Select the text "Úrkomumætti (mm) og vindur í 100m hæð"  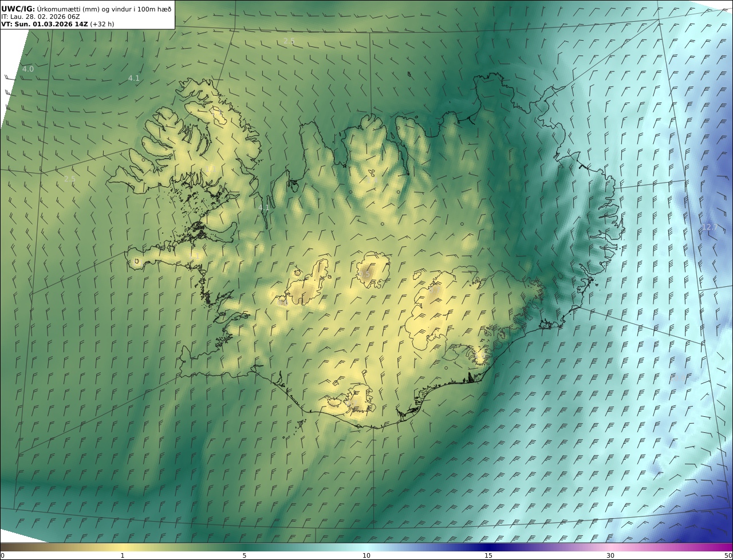tap(104, 9)
